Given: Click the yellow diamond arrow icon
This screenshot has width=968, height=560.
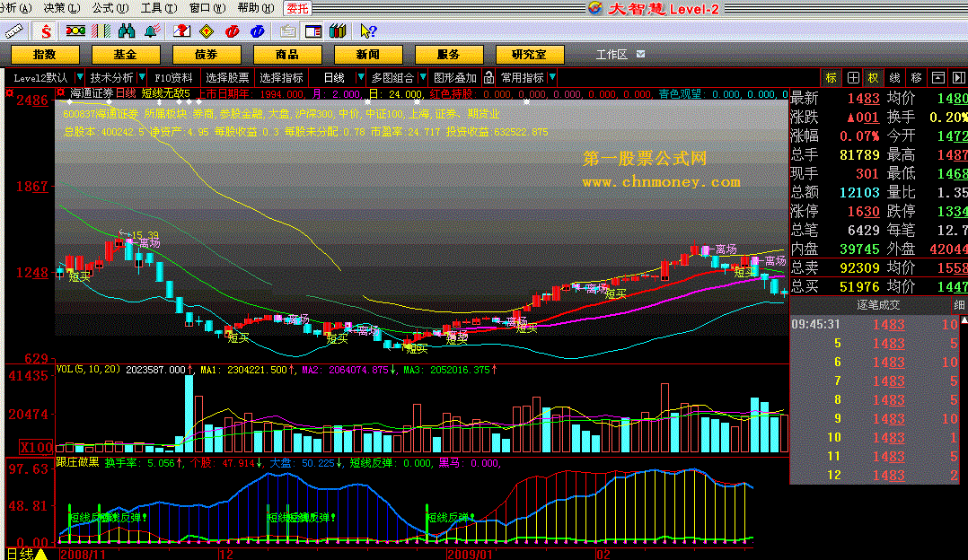Looking at the screenshot, I should (207, 31).
